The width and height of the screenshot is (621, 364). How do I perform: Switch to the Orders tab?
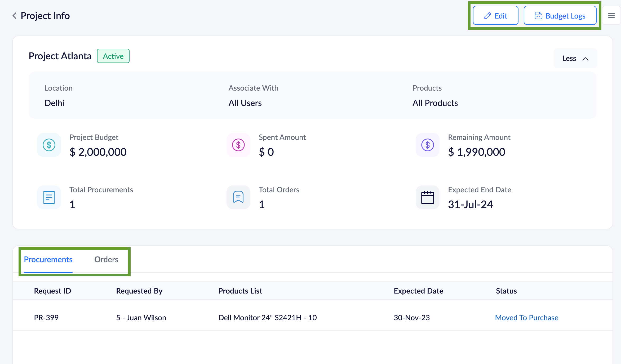click(x=106, y=260)
